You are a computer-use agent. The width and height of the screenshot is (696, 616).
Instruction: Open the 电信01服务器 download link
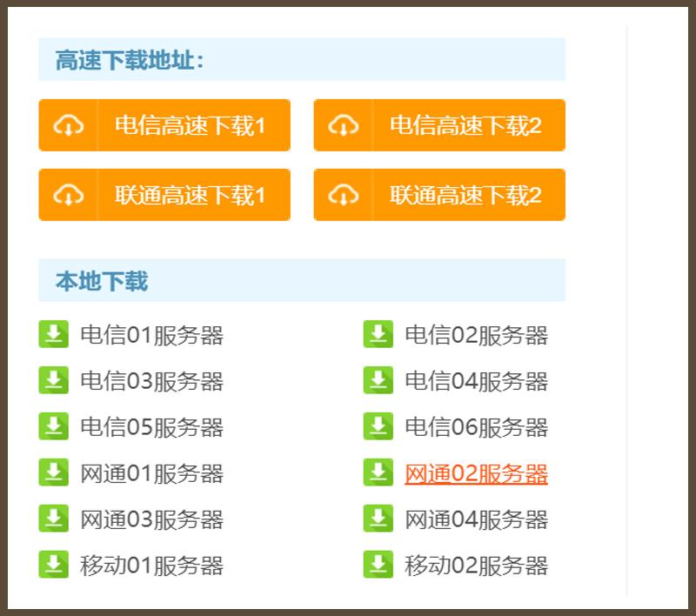151,335
